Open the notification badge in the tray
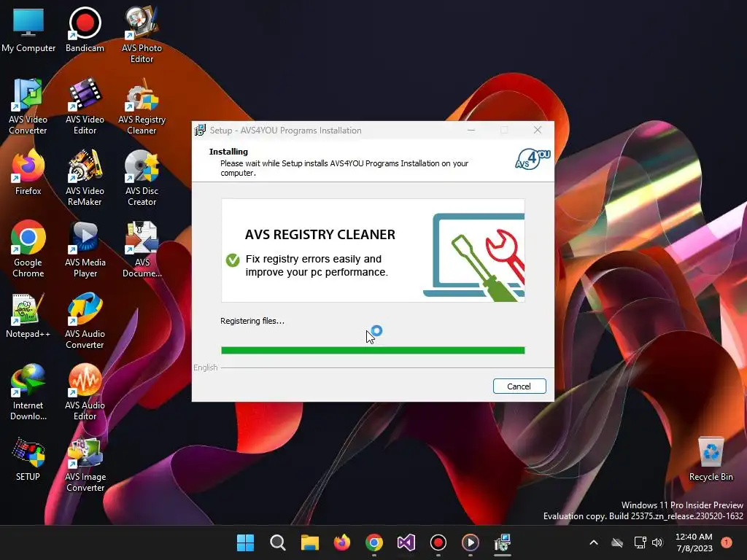 727,542
